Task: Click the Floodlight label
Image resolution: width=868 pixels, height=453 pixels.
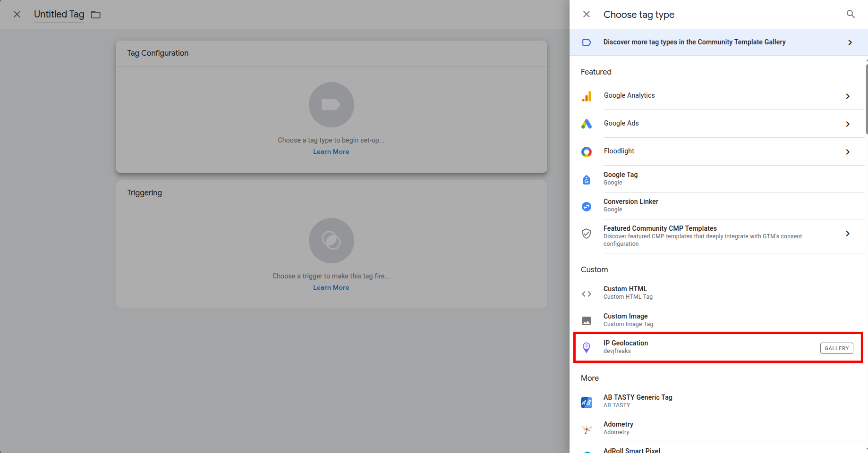Action: (619, 151)
